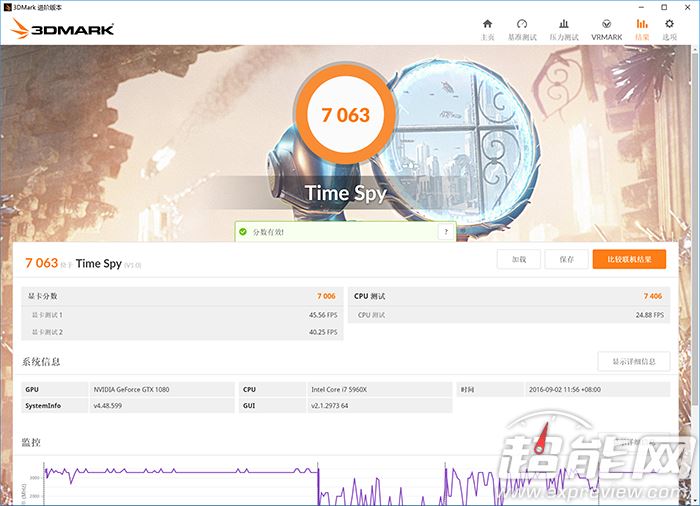Click the GUI version v2.1.2973 64

tap(329, 406)
